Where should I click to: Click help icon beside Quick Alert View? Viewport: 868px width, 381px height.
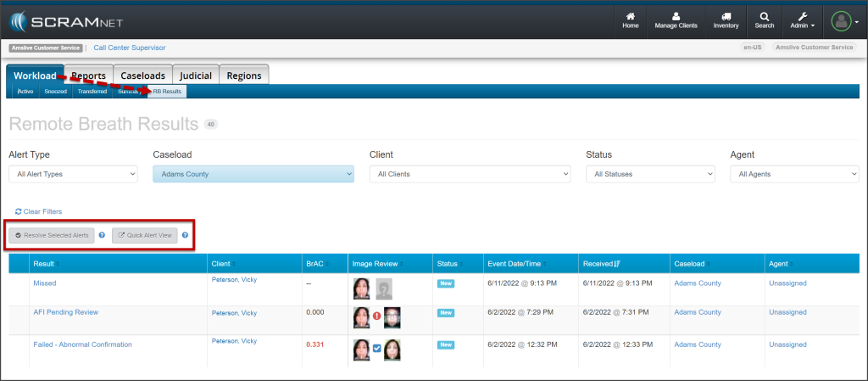(185, 235)
